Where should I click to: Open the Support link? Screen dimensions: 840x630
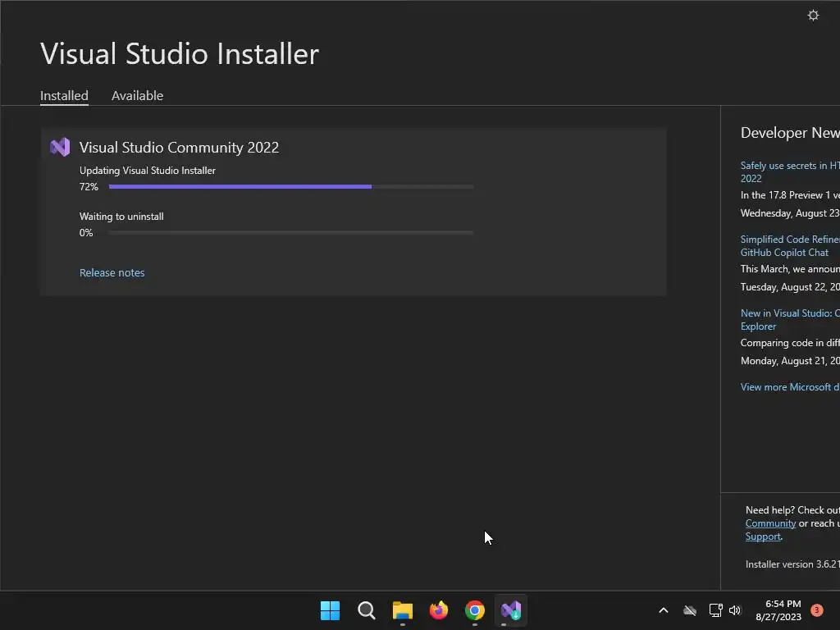click(763, 536)
